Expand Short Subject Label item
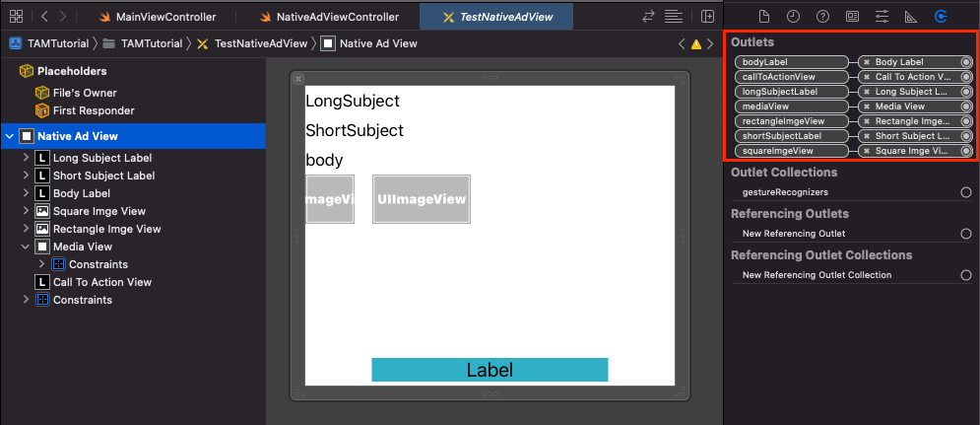The width and height of the screenshot is (980, 425). [x=26, y=176]
